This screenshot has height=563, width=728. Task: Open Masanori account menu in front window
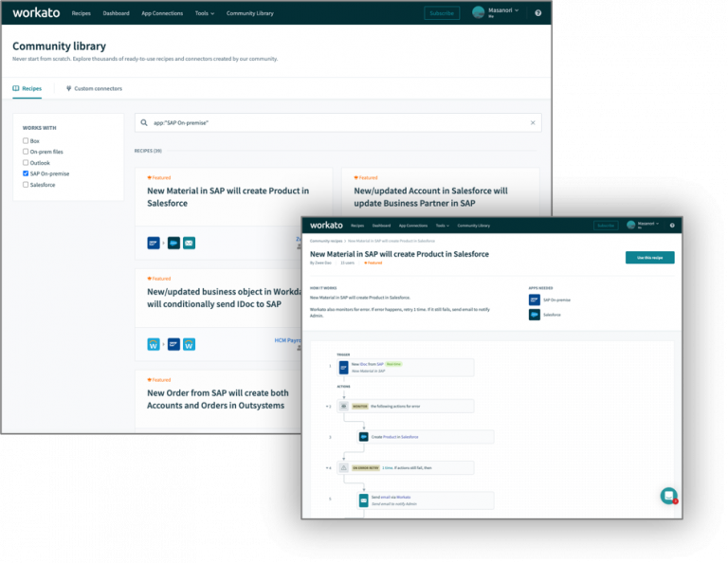[648, 224]
